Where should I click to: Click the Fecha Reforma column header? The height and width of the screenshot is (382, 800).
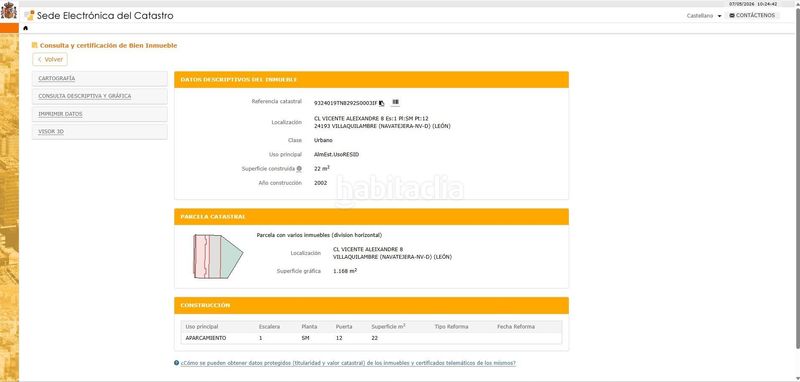(x=516, y=326)
